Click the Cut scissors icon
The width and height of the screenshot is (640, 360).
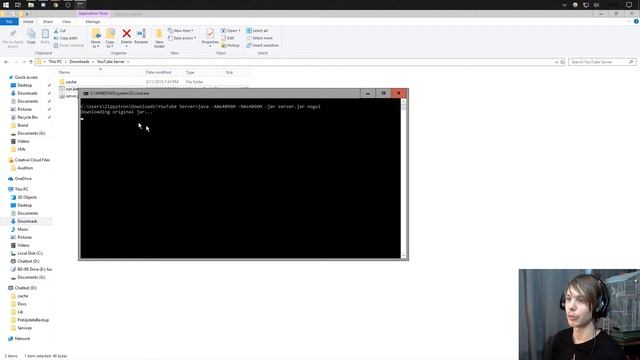[56, 31]
